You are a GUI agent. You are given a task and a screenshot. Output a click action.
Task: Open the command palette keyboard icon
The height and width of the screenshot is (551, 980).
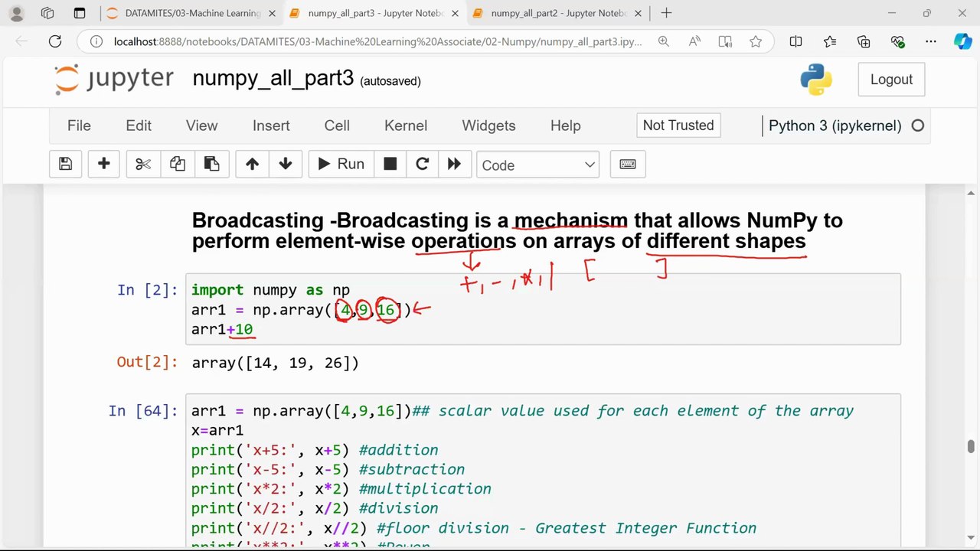[628, 164]
